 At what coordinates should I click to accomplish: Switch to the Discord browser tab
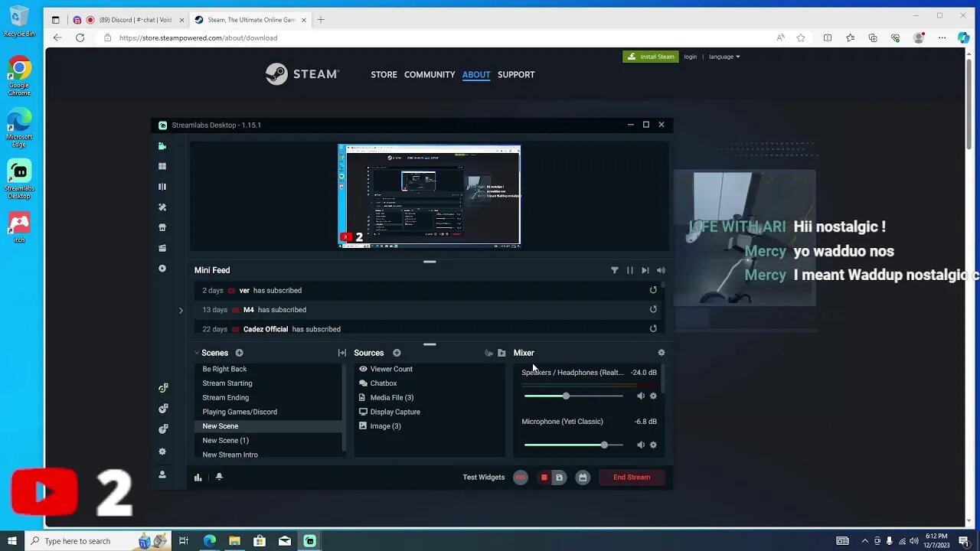click(x=129, y=20)
